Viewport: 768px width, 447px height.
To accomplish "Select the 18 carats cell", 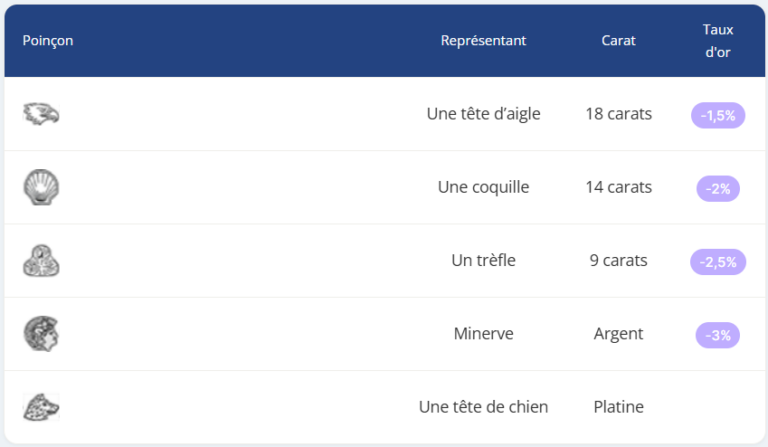I will [618, 114].
